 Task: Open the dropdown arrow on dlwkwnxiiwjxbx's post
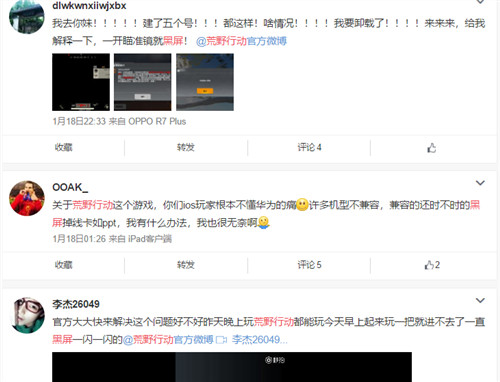pos(480,2)
